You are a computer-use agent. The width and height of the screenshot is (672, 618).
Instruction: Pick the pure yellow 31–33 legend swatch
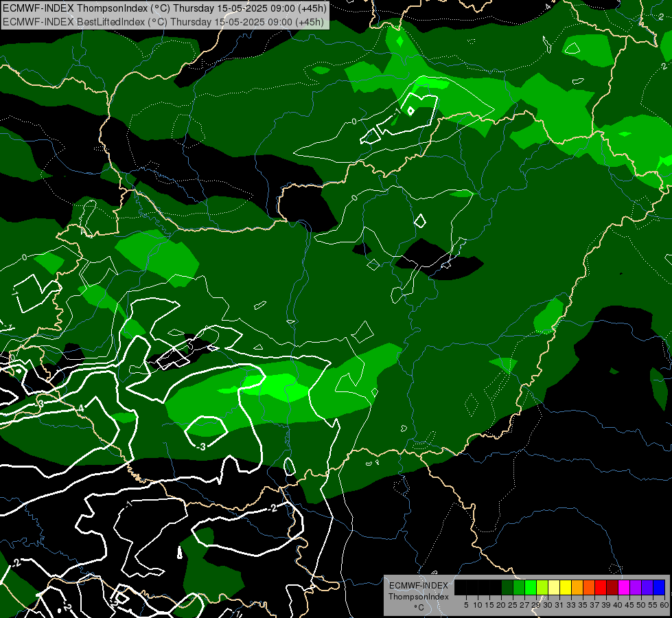566,587
